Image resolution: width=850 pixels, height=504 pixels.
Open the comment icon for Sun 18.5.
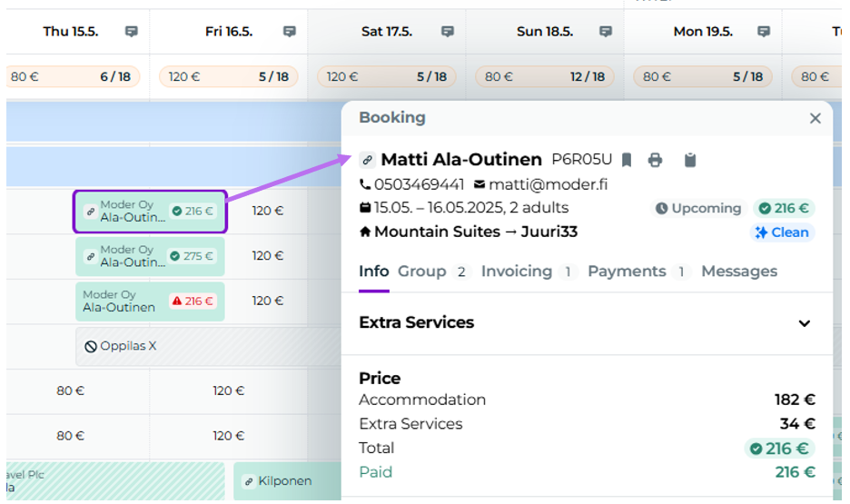click(x=606, y=32)
